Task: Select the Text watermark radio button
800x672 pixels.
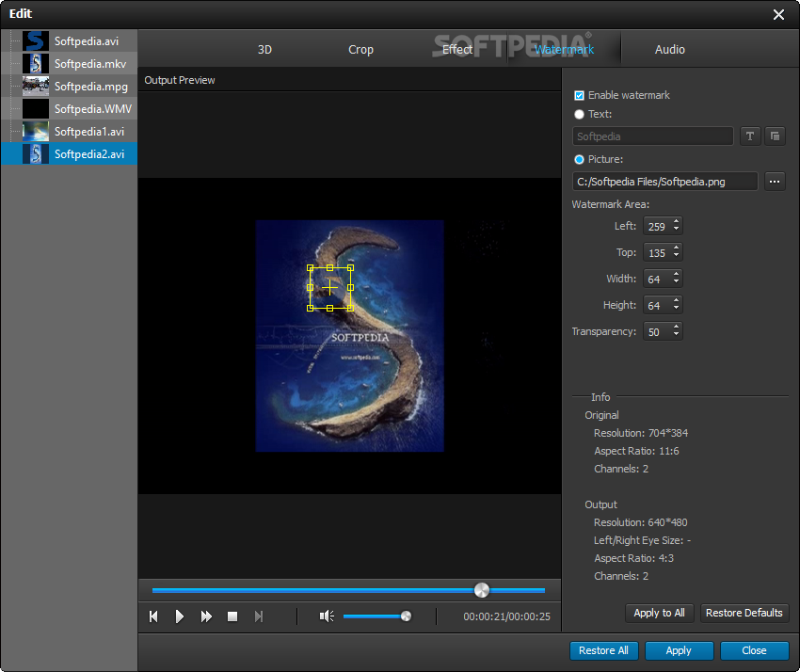Action: [x=579, y=114]
